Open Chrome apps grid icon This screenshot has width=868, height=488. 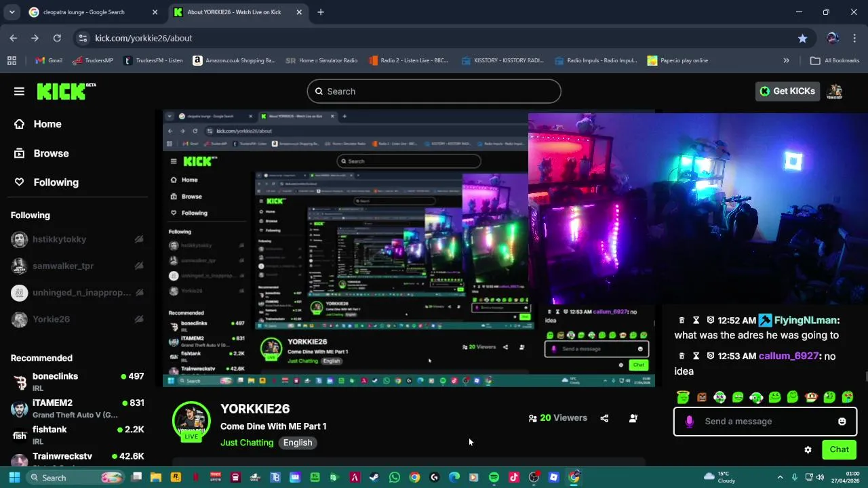(12, 60)
